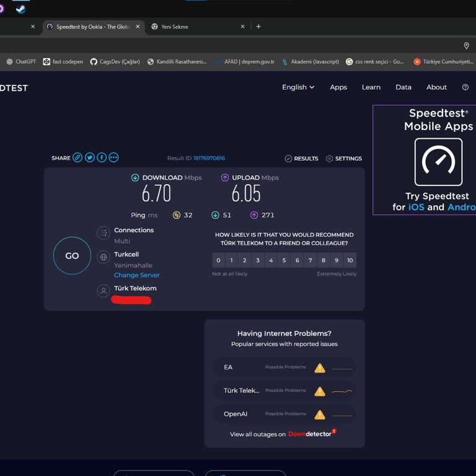The width and height of the screenshot is (476, 476).
Task: Open css renk seçici Google bookmark
Action: point(375,61)
